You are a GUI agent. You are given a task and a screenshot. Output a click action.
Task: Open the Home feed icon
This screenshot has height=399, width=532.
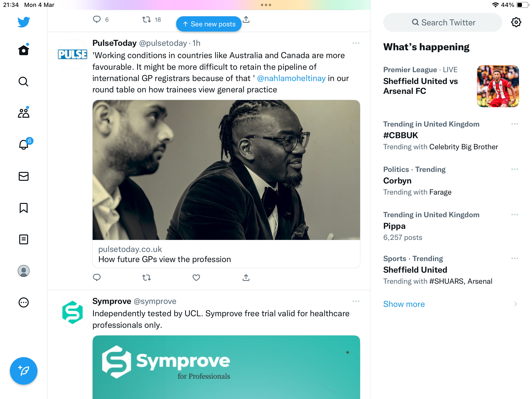24,50
